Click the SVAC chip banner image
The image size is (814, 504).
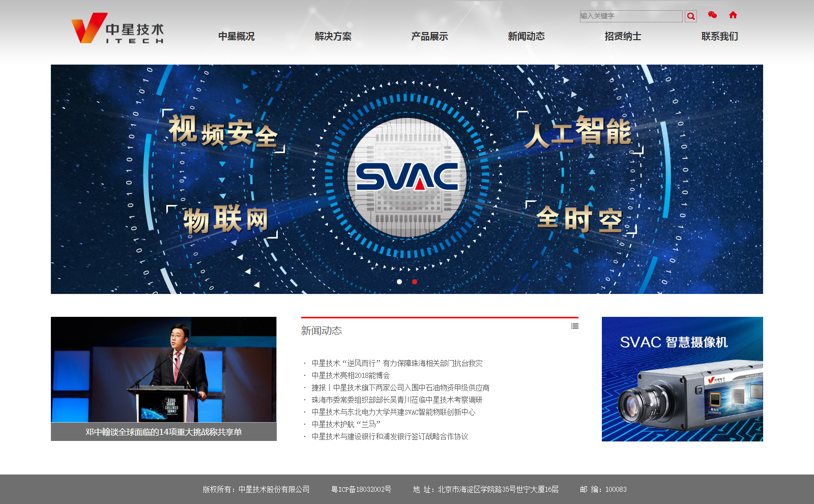click(407, 179)
